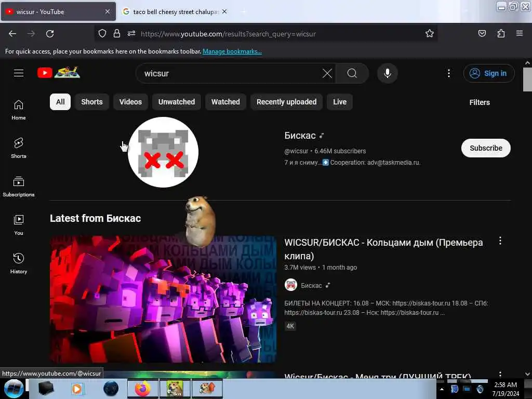Click the Subscribe button for Бискас
The width and height of the screenshot is (532, 399).
[486, 148]
